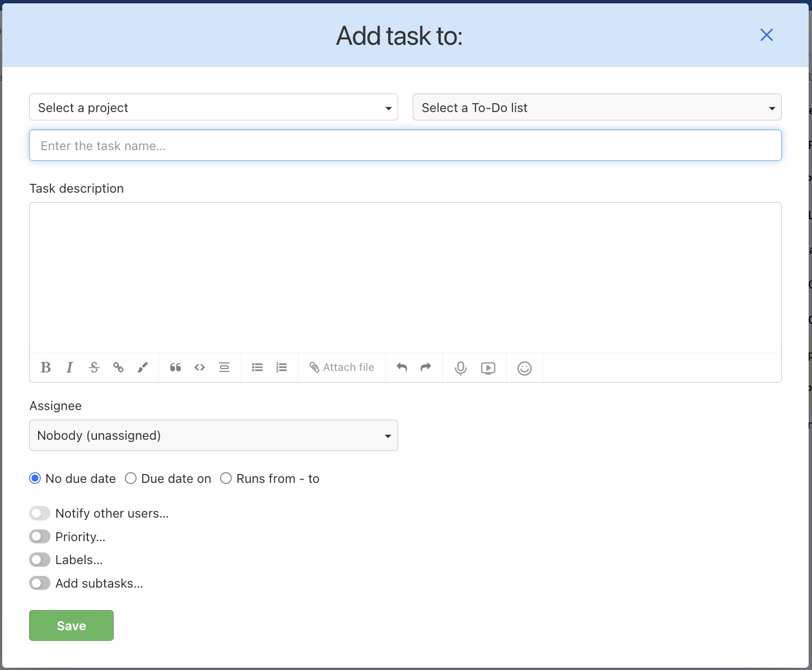Open the 'Select a project' dropdown
The image size is (812, 670).
point(213,107)
